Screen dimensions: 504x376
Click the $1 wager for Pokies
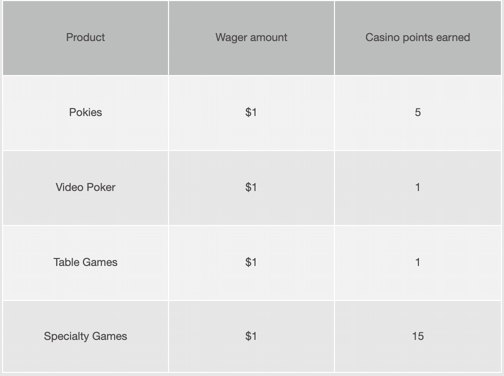click(251, 113)
